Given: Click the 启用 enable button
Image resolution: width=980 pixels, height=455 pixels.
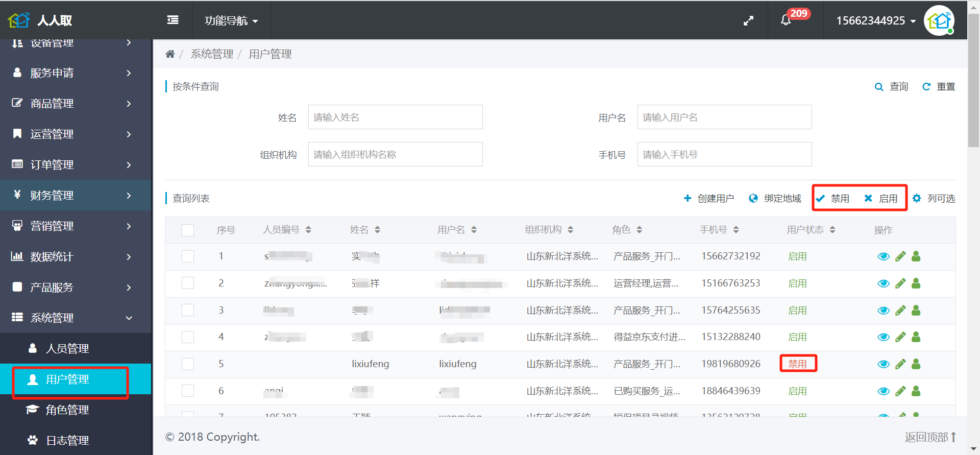Looking at the screenshot, I should click(x=881, y=198).
